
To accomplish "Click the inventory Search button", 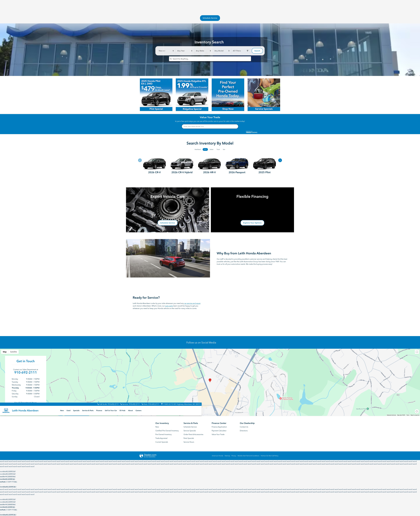I will [x=257, y=51].
